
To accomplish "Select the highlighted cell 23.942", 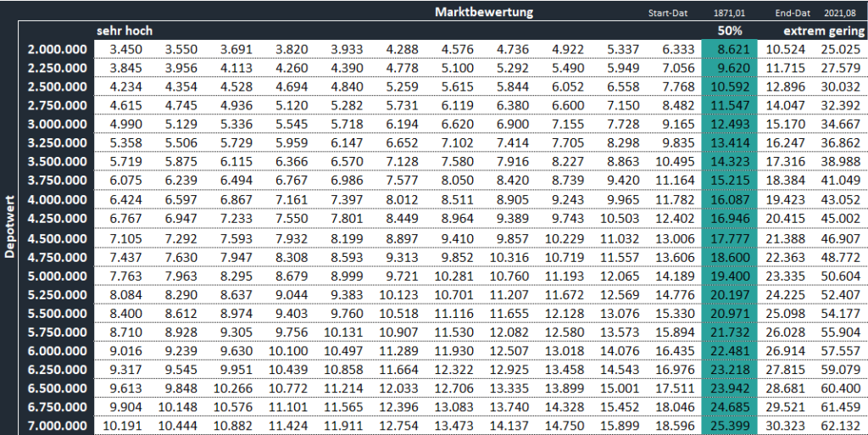I will coord(730,388).
